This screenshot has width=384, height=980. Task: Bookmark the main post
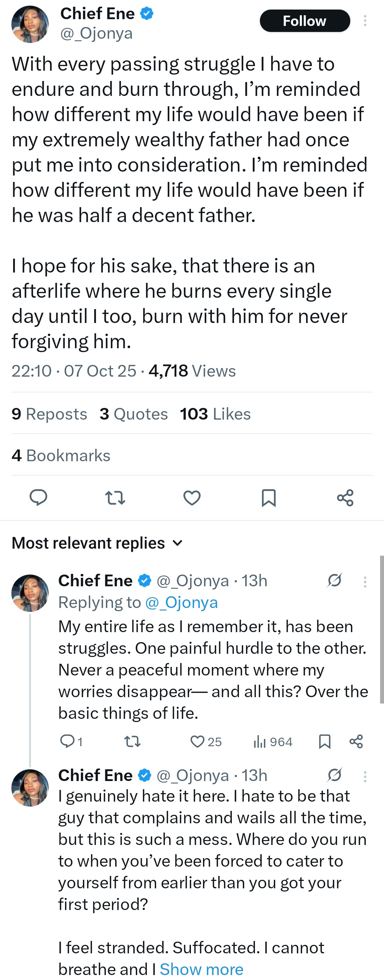coord(269,497)
